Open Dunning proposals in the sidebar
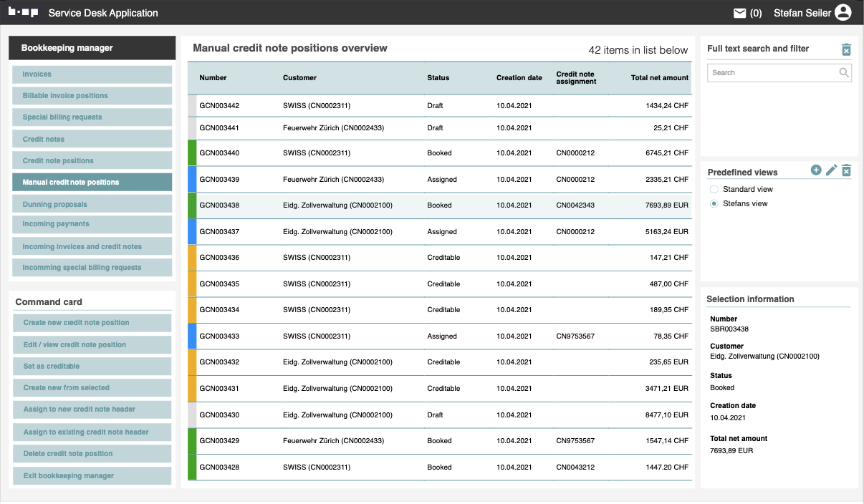Viewport: 864px width, 504px height. coord(92,204)
